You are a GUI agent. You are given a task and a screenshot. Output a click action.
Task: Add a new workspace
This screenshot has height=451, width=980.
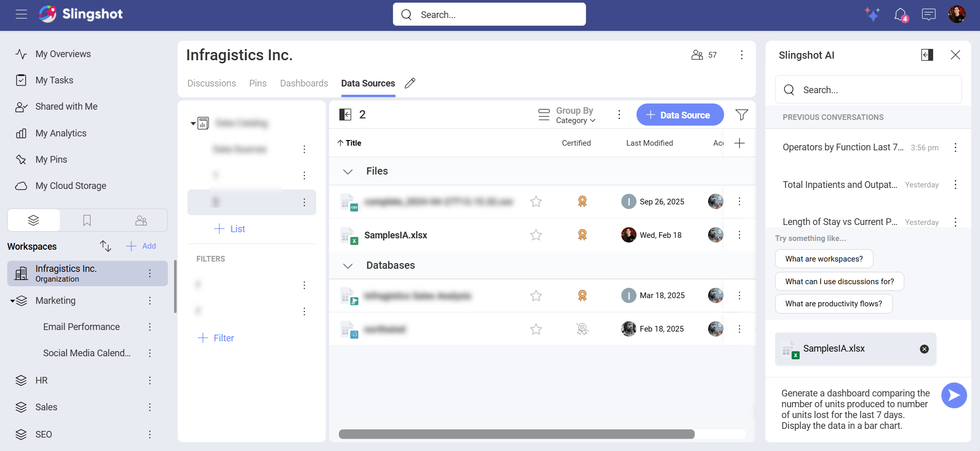point(141,246)
